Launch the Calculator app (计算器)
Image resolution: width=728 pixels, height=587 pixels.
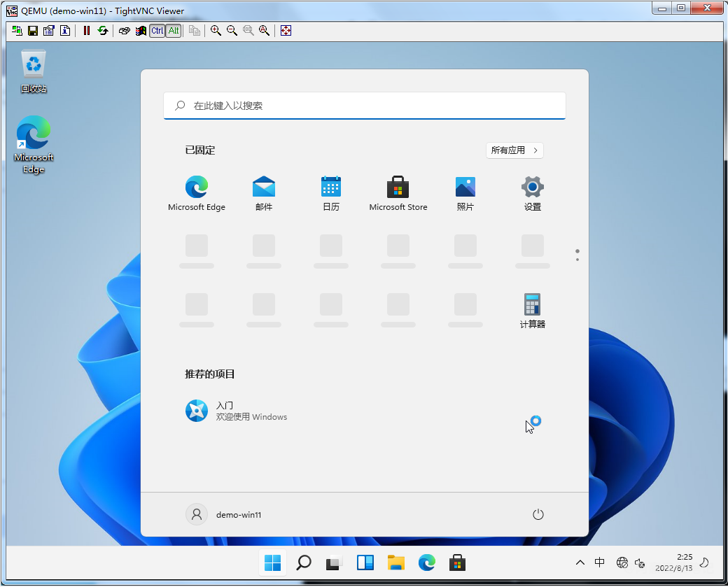(x=532, y=310)
